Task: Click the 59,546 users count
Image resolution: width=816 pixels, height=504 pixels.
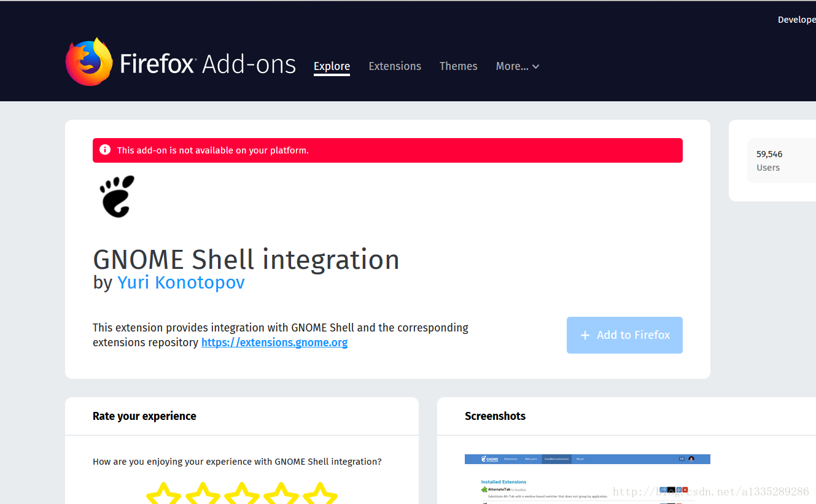Action: (769, 154)
